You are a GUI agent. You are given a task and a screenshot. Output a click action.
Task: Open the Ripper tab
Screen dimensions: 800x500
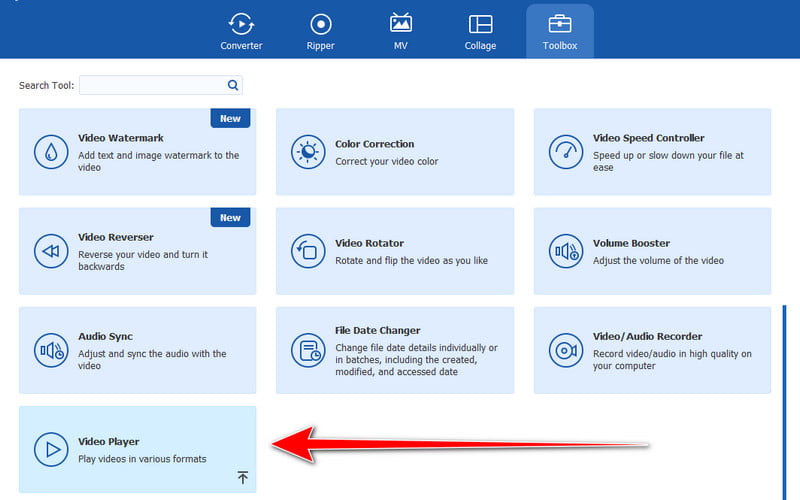click(321, 32)
